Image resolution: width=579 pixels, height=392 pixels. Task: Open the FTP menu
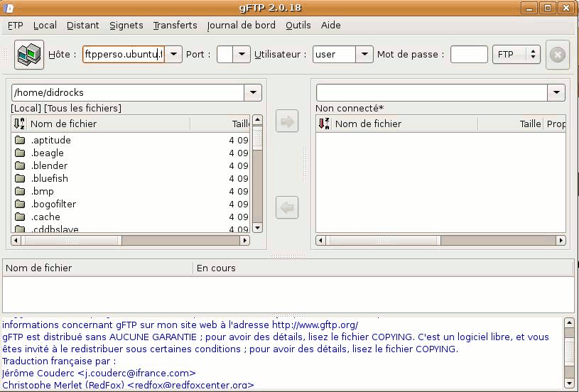pyautogui.click(x=16, y=25)
